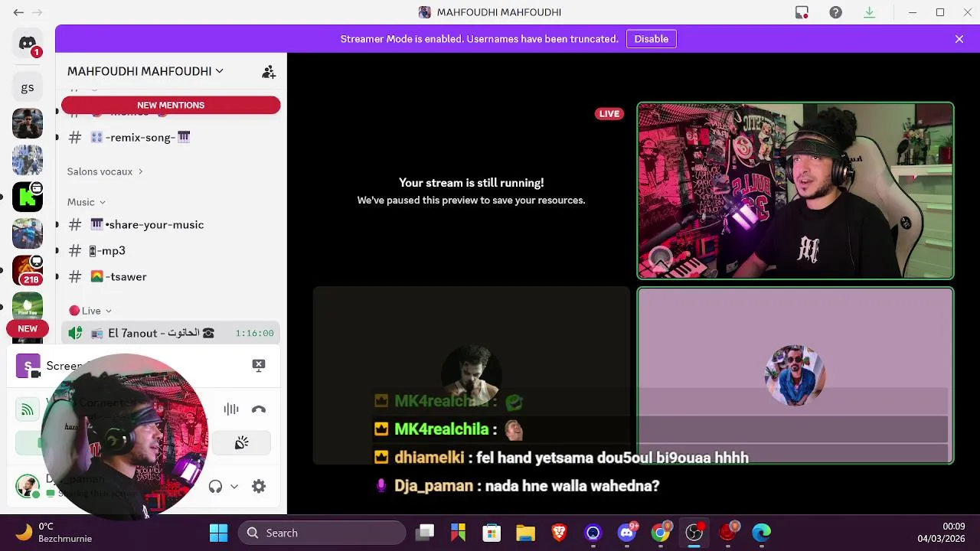This screenshot has width=980, height=551.
Task: Collapse the Live category
Action: click(90, 311)
